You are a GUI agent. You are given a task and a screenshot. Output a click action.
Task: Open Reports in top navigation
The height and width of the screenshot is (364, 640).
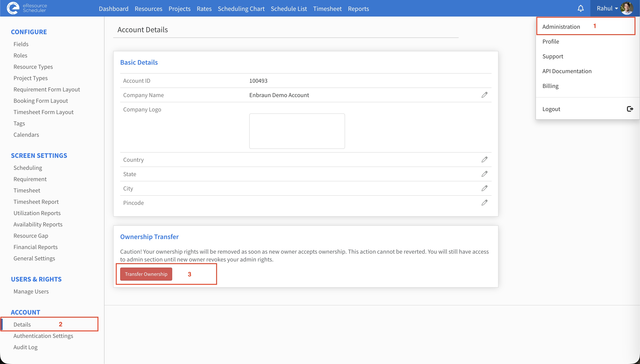coord(358,9)
